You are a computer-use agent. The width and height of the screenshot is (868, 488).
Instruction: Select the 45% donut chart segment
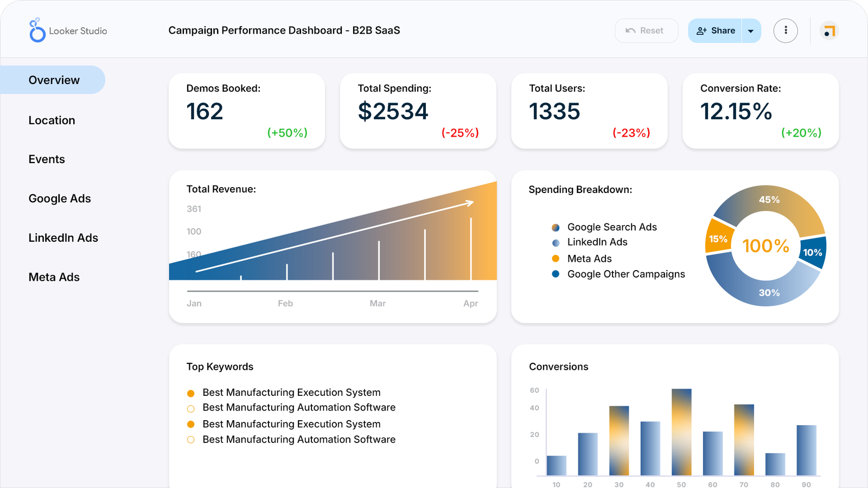pyautogui.click(x=769, y=200)
